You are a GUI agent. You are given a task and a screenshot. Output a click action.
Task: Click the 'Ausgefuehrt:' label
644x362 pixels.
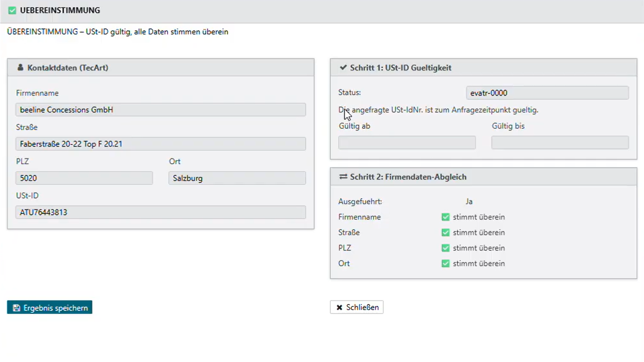pos(360,202)
